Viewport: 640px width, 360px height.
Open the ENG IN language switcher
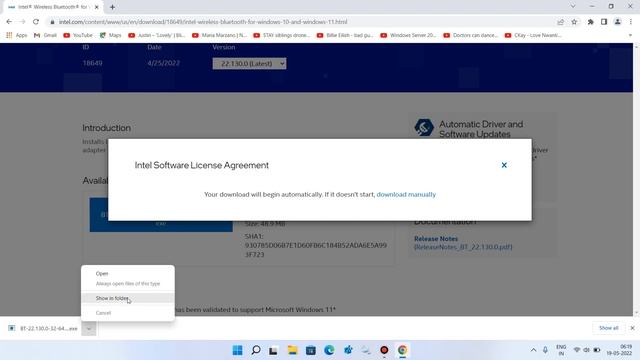(x=561, y=350)
